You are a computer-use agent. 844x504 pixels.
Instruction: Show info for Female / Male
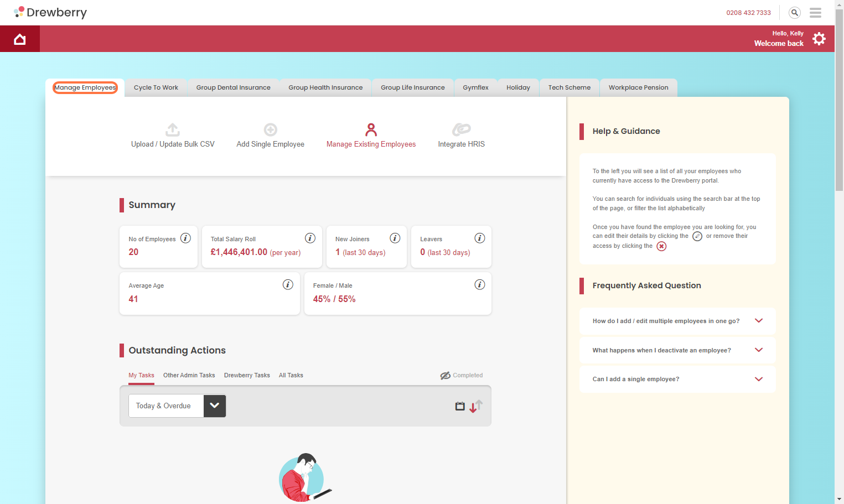click(480, 284)
